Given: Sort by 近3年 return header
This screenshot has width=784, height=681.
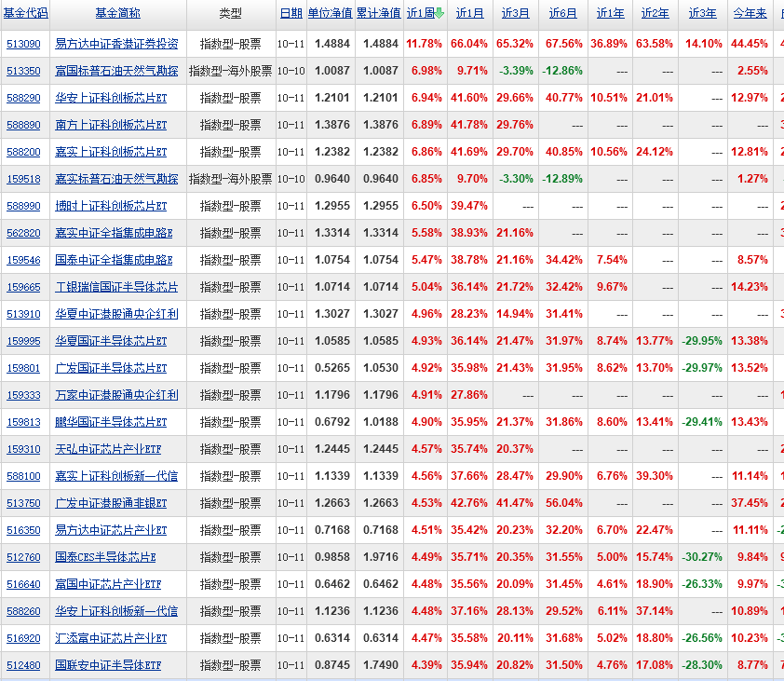Looking at the screenshot, I should pos(702,13).
